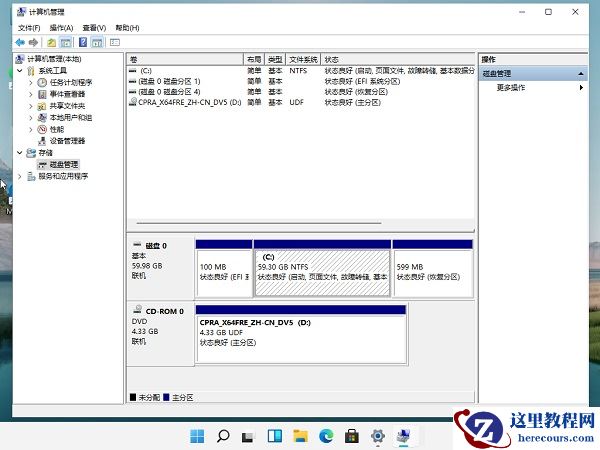Launch Microsoft Edge from taskbar
This screenshot has height=450, width=600.
click(326, 436)
